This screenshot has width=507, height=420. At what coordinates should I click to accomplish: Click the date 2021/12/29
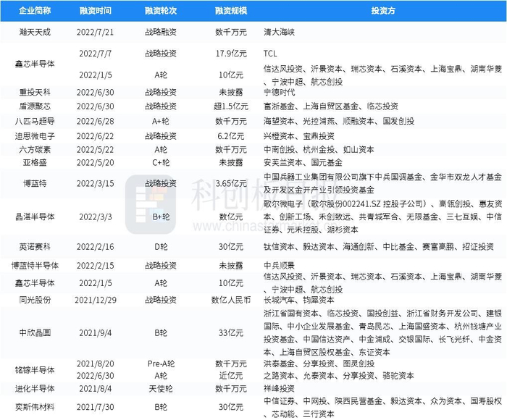[96, 300]
